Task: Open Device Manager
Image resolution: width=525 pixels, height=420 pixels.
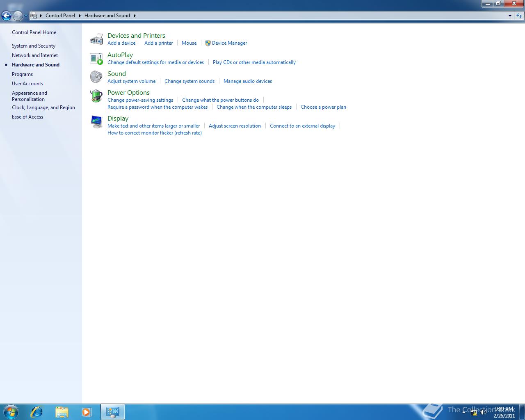Action: click(x=229, y=43)
